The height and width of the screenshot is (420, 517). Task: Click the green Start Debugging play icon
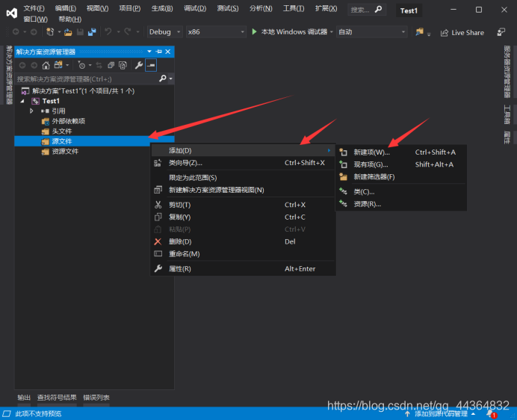254,31
